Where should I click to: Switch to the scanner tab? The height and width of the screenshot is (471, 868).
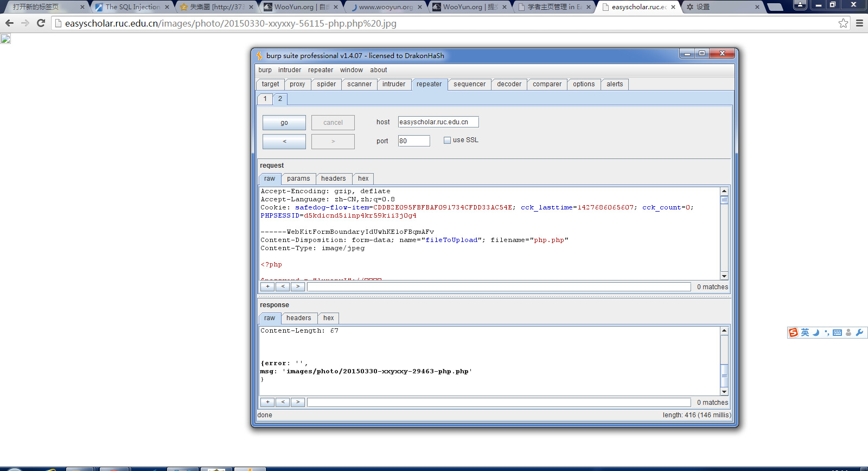point(360,84)
